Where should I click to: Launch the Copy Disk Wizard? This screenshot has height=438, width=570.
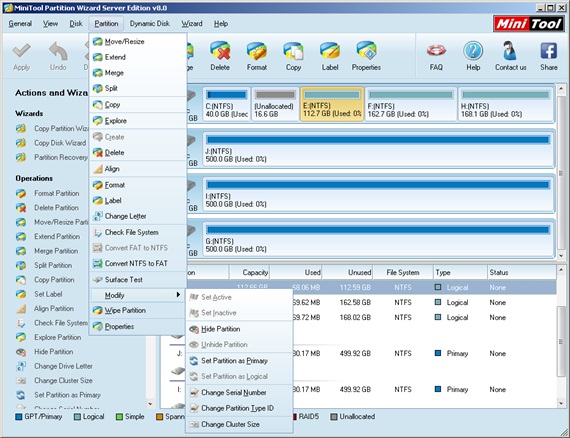pyautogui.click(x=60, y=143)
